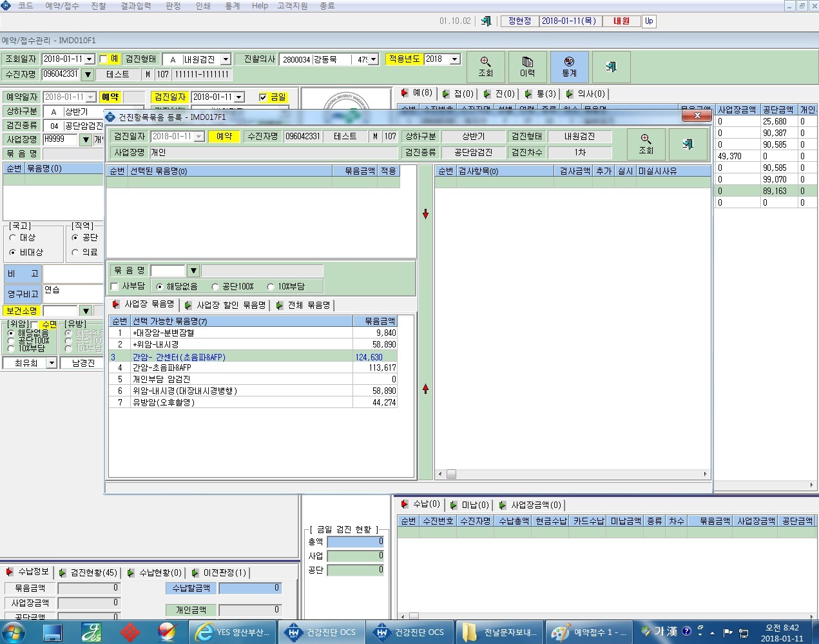
Task: Click the red down arrow to add bundle
Action: 425,214
